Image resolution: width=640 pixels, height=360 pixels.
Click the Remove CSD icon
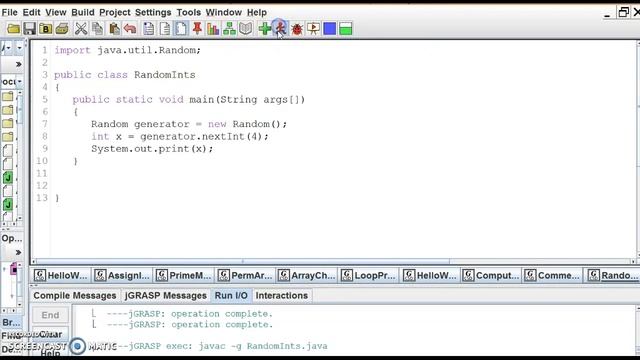click(165, 29)
